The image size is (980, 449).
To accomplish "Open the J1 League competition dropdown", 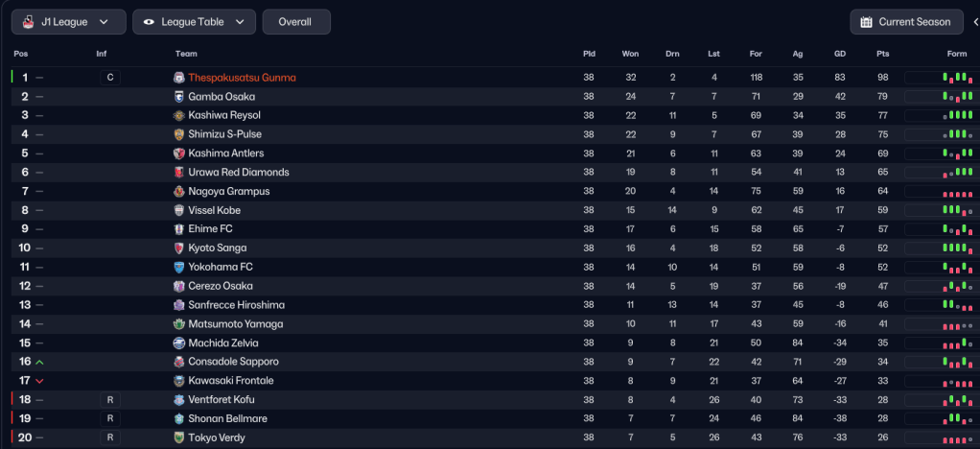I will pyautogui.click(x=68, y=22).
